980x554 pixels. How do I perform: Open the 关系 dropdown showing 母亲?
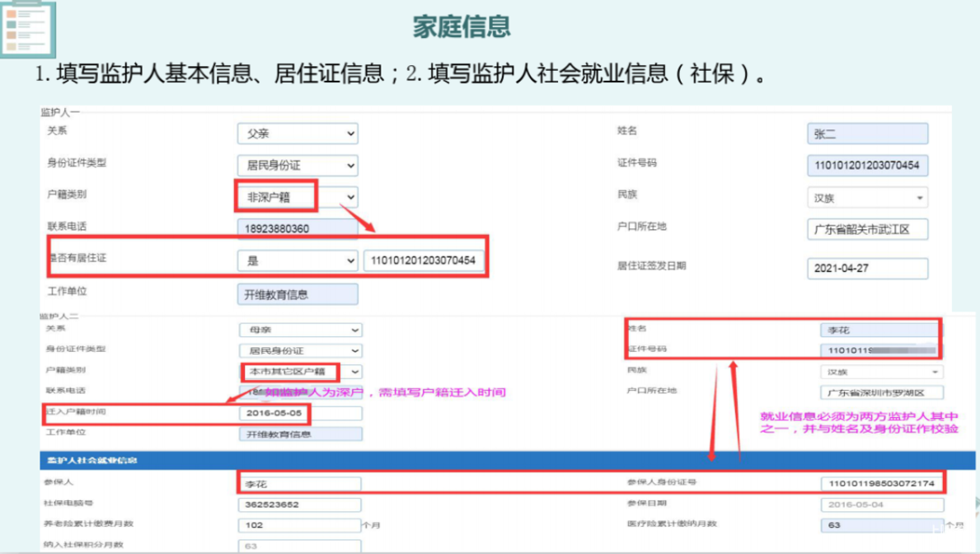(300, 330)
